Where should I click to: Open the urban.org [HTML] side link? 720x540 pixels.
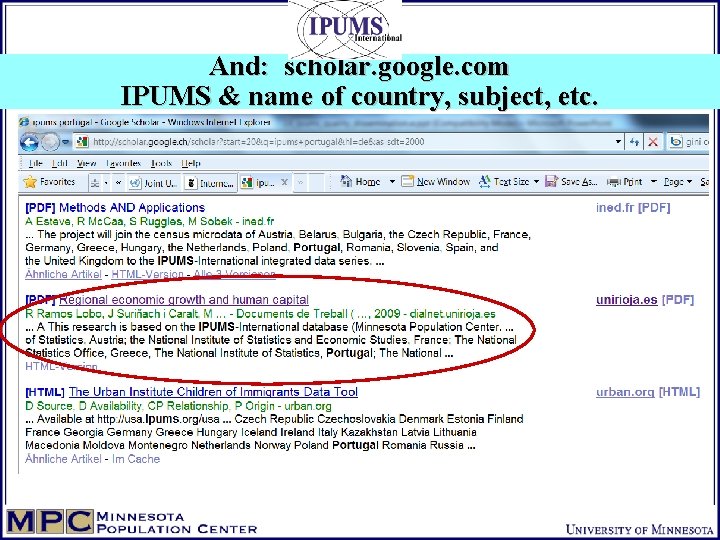tap(648, 392)
